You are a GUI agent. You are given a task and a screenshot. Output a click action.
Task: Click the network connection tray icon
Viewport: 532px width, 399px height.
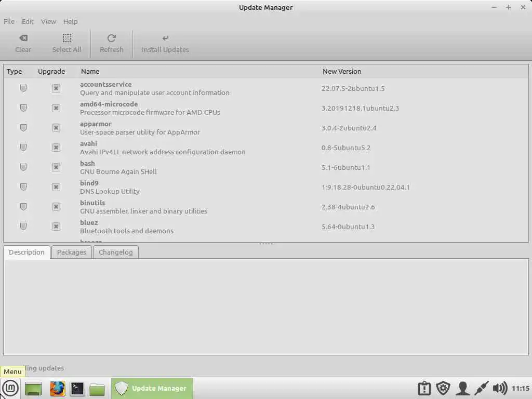pos(481,389)
